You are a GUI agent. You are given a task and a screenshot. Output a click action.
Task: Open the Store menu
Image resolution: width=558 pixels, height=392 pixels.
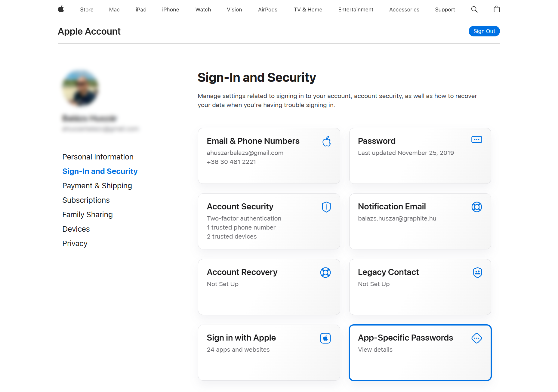click(87, 10)
